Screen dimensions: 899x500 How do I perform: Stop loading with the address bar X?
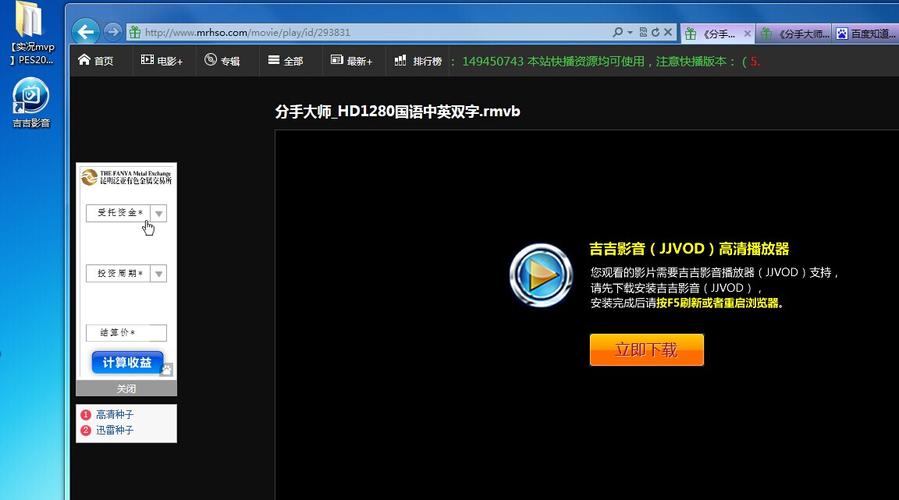[x=668, y=32]
